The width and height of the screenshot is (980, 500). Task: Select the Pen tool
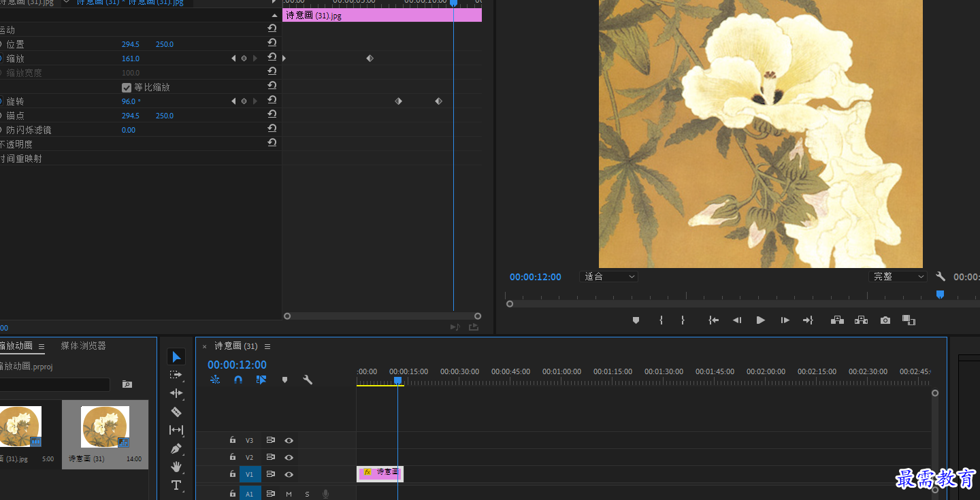[x=176, y=448]
